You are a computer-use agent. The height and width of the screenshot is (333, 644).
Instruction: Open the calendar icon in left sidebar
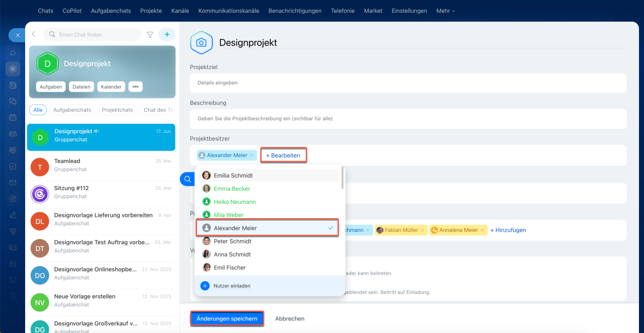click(13, 117)
